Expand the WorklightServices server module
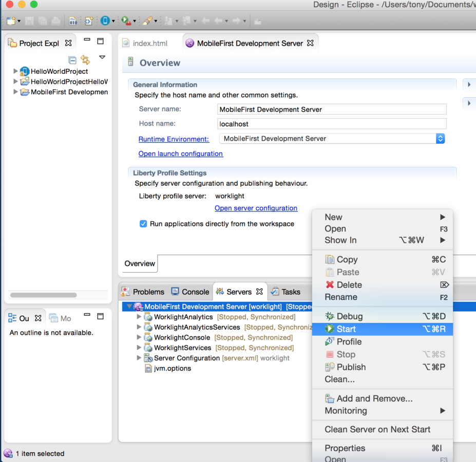 [x=139, y=348]
